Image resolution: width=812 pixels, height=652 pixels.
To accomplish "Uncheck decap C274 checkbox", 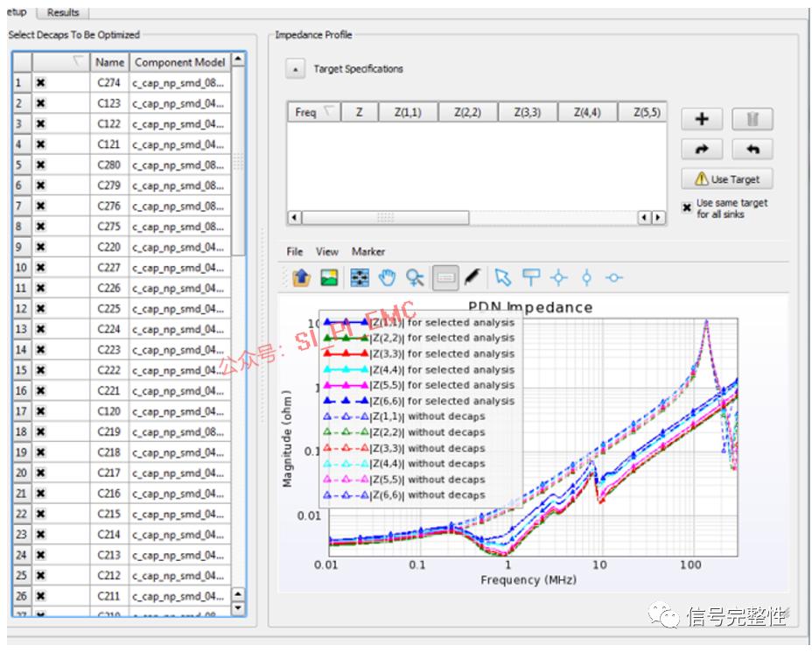I will (41, 83).
